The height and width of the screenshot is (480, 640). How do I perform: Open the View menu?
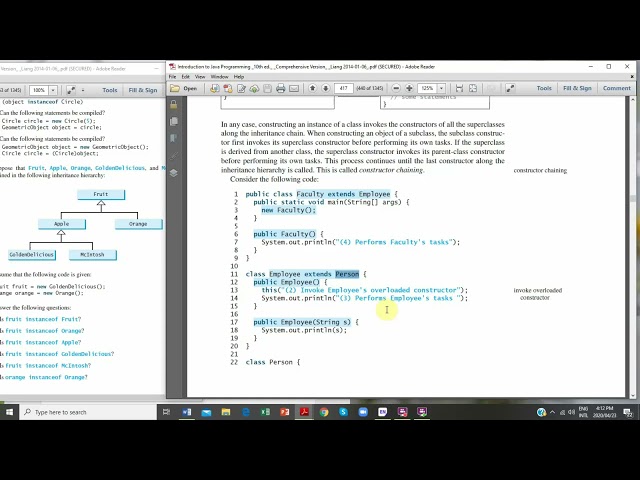coord(200,77)
